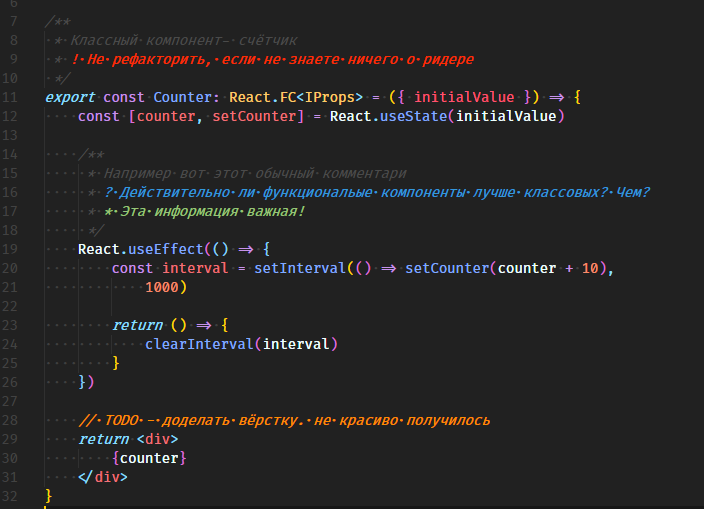The width and height of the screenshot is (704, 509).
Task: Click '{counter}' JSX expression on line 30
Action: [x=149, y=458]
